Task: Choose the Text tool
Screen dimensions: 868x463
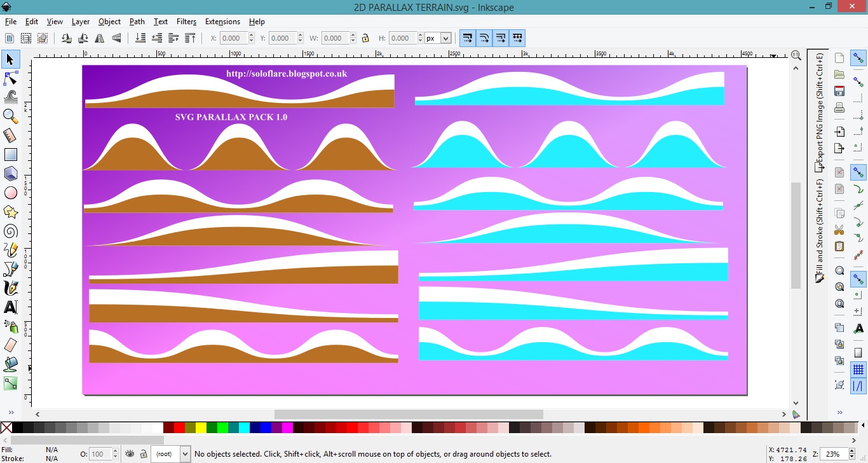Action: pyautogui.click(x=11, y=307)
